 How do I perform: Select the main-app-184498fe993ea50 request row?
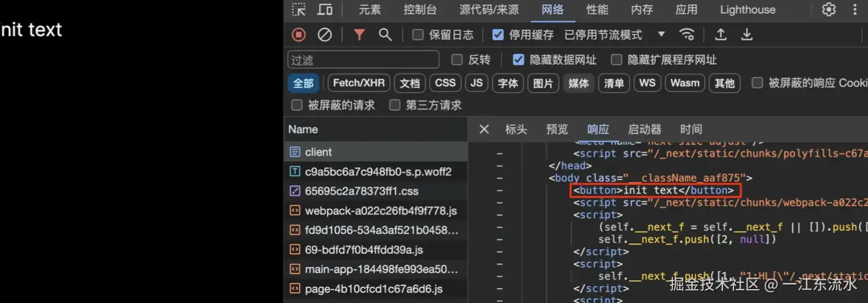pyautogui.click(x=376, y=269)
